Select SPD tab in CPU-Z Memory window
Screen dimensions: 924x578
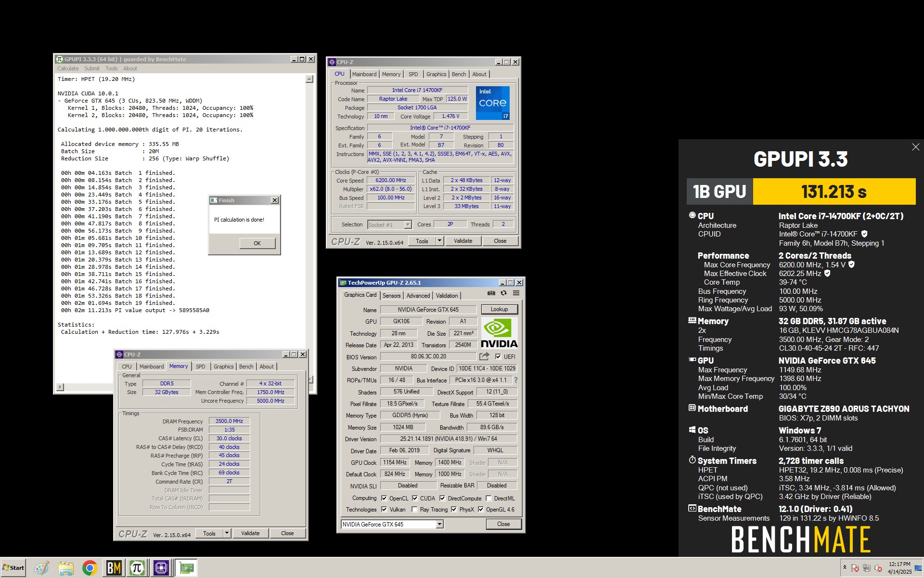(201, 367)
